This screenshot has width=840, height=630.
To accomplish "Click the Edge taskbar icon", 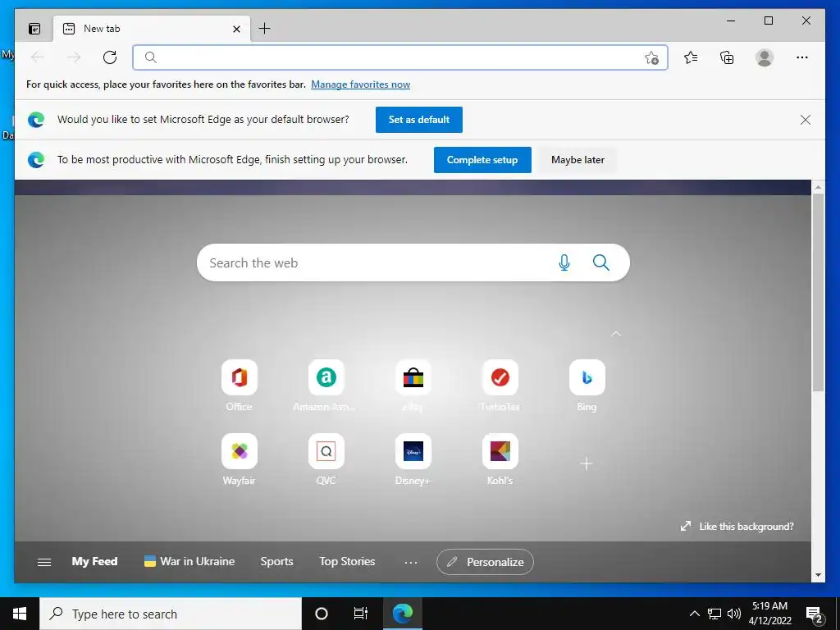I will (402, 614).
